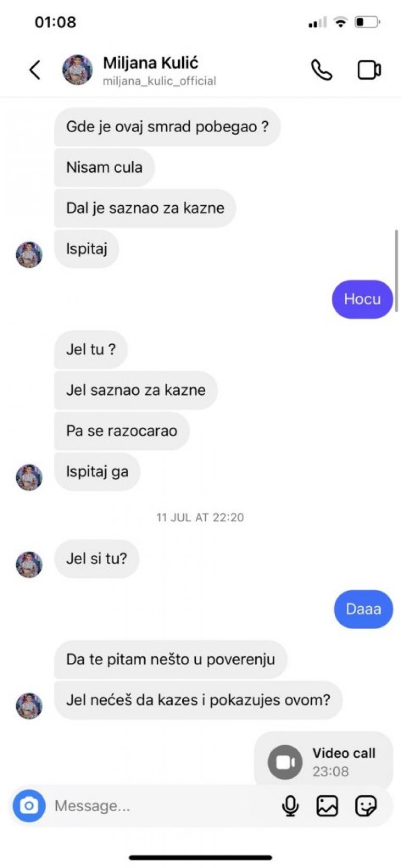Open the sticker picker icon

(x=366, y=806)
